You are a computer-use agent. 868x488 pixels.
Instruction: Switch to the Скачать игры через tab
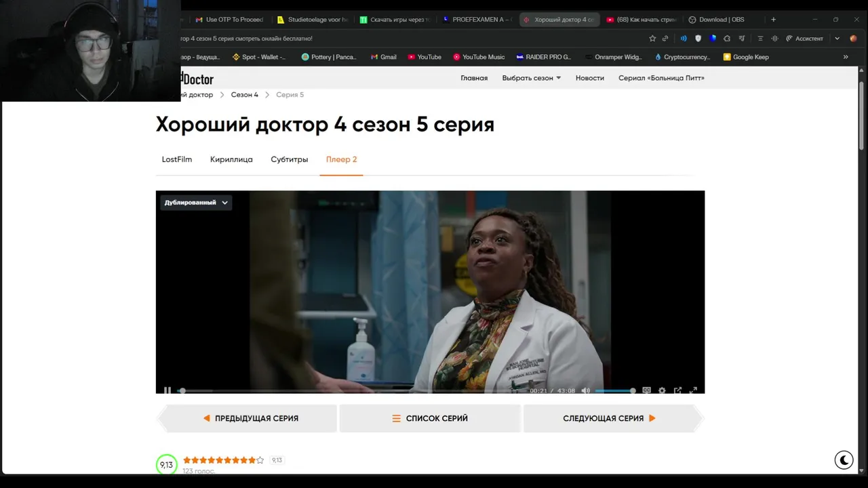tap(395, 20)
